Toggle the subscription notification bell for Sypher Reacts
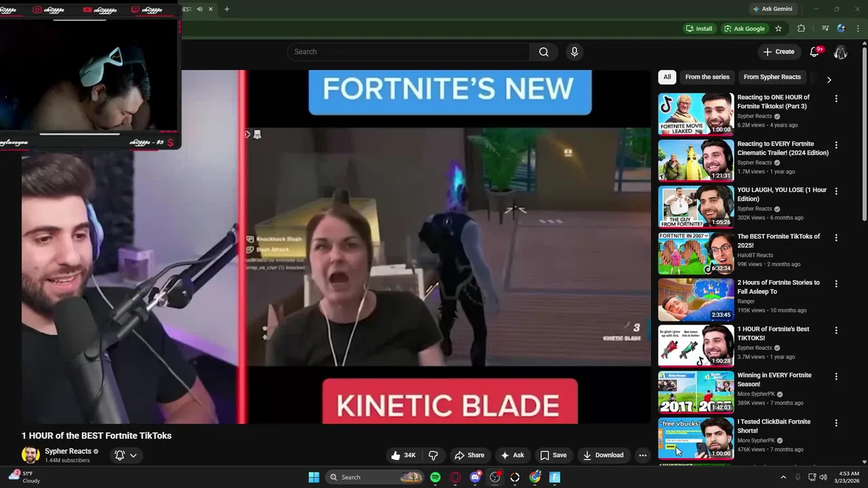This screenshot has height=488, width=868. pyautogui.click(x=119, y=455)
